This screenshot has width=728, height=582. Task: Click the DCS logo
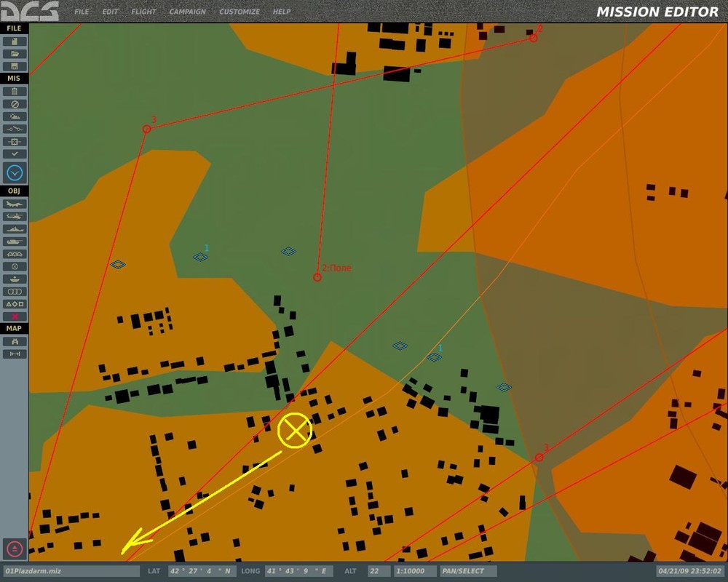click(30, 11)
